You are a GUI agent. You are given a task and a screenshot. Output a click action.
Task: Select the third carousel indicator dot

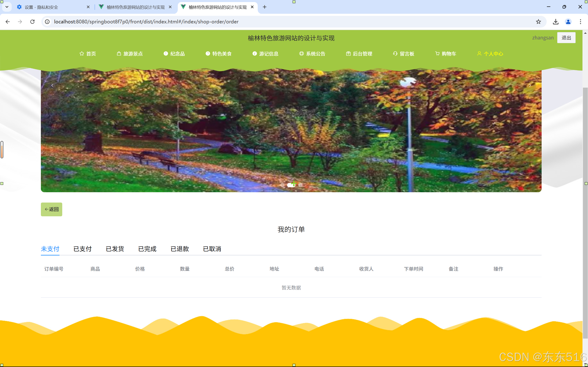(300, 185)
